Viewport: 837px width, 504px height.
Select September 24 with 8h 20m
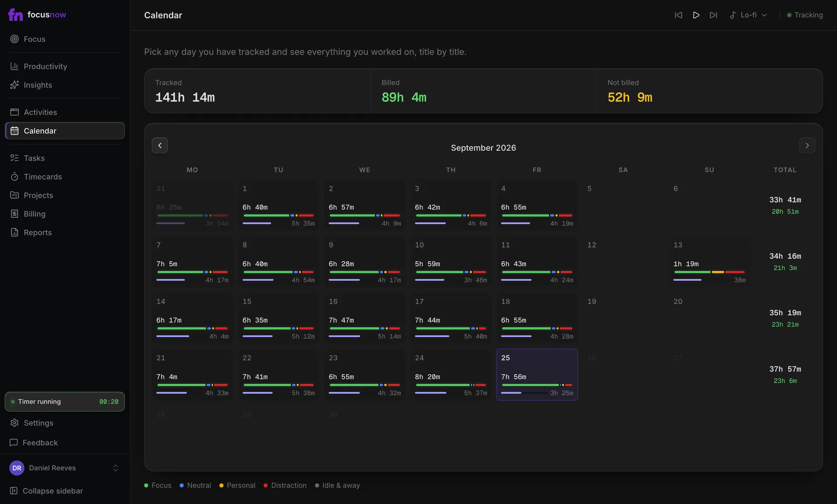pos(451,375)
